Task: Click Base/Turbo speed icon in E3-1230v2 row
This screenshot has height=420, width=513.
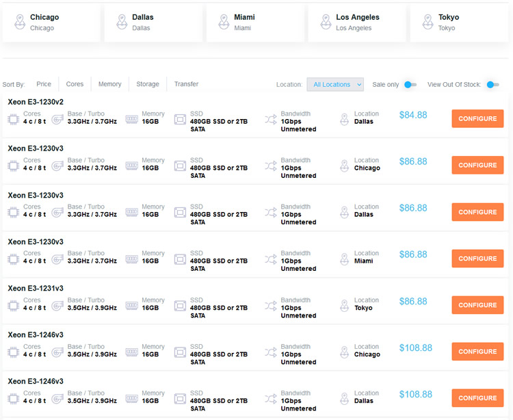Action: point(57,119)
